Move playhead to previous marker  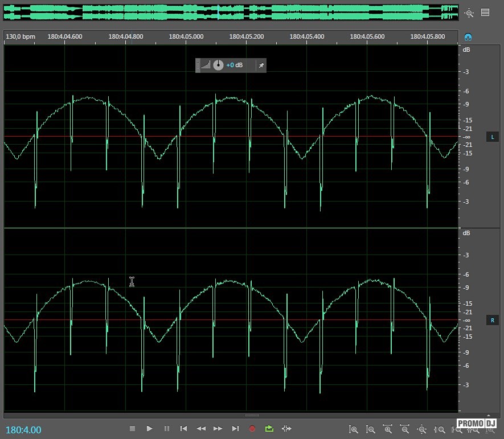tap(183, 428)
